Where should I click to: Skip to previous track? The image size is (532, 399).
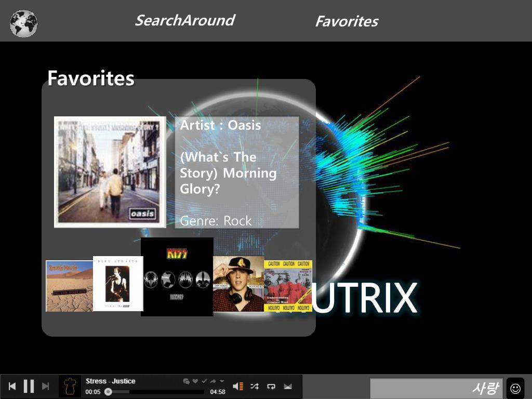12,386
